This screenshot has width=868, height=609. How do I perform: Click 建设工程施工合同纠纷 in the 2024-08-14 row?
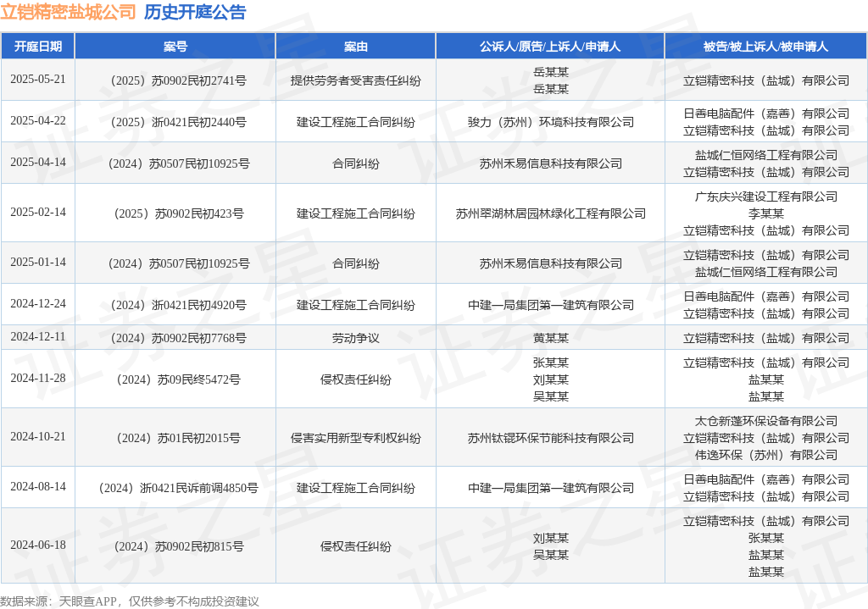pyautogui.click(x=355, y=489)
